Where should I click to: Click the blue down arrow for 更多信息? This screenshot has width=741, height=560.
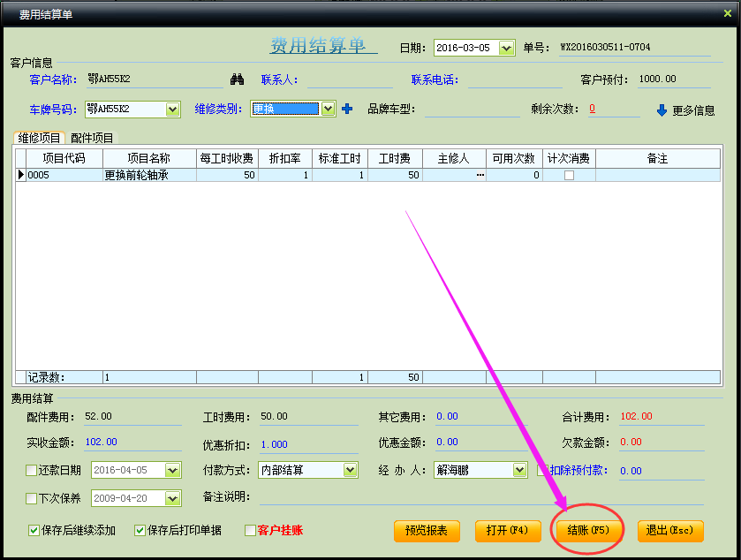(x=662, y=110)
